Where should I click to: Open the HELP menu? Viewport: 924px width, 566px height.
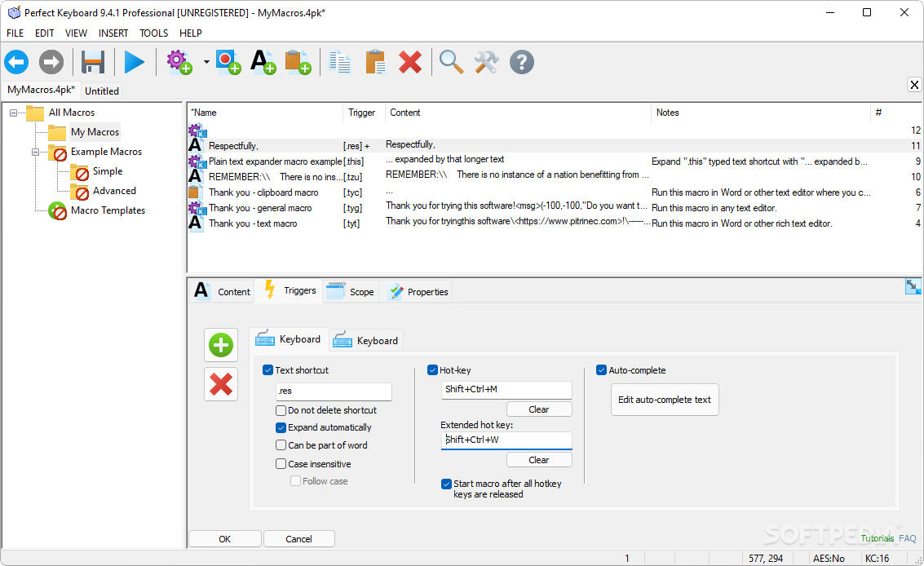[191, 33]
